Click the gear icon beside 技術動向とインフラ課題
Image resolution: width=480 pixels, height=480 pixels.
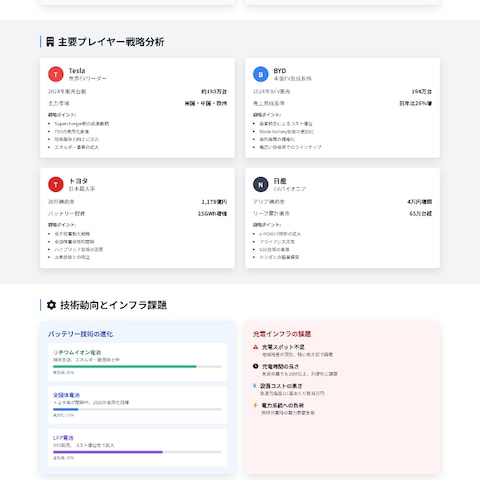coord(51,305)
